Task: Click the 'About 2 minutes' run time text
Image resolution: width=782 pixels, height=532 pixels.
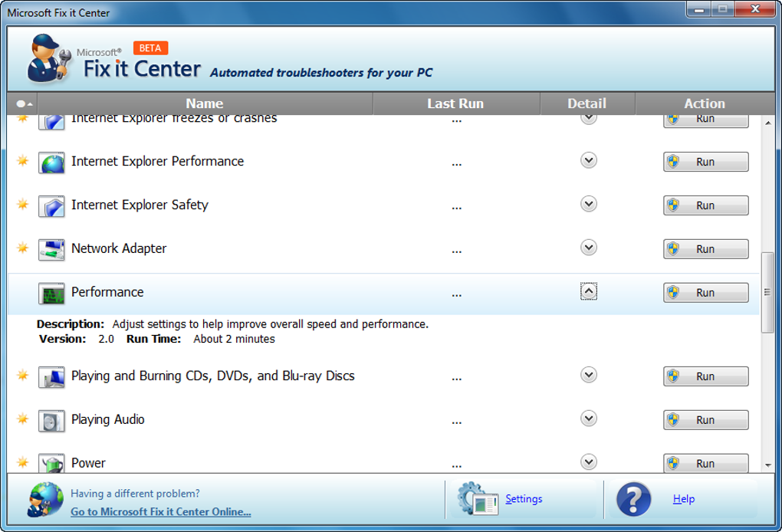Action: click(234, 339)
